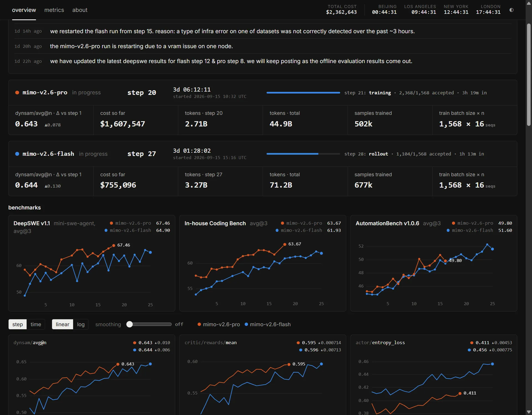Click the flash dynsam value 0.644
Image resolution: width=532 pixels, height=415 pixels.
pos(26,185)
